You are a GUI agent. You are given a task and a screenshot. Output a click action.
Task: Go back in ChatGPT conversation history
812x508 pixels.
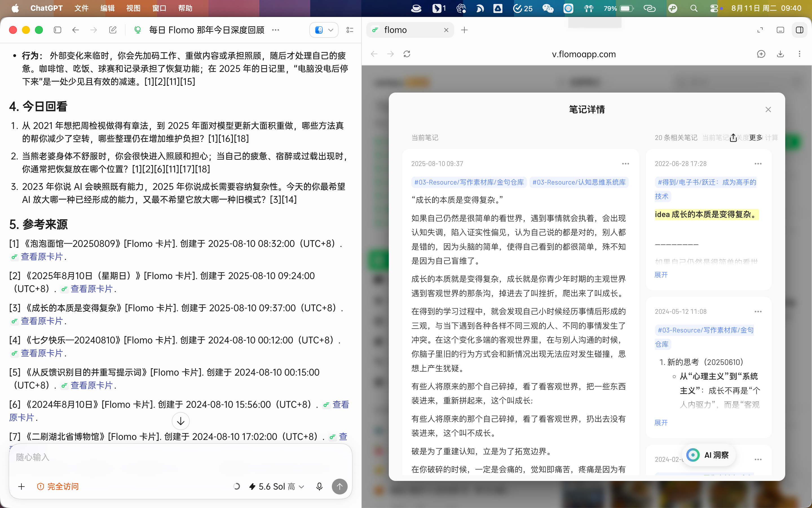(x=76, y=30)
